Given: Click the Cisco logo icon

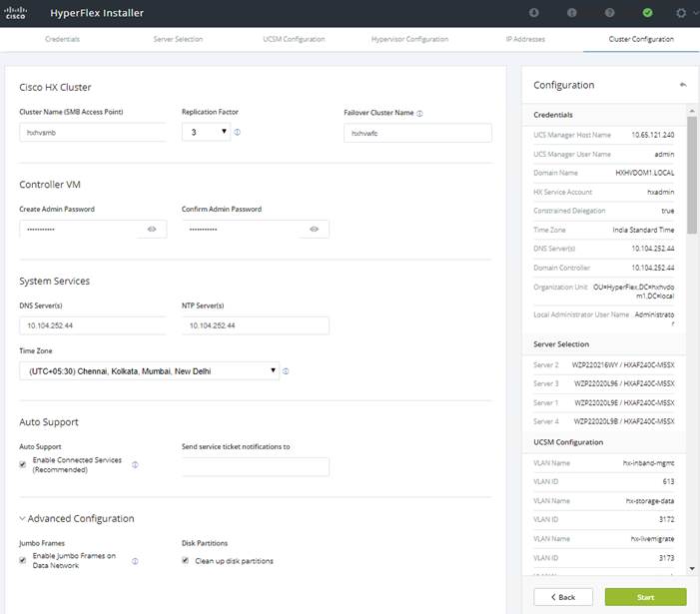Looking at the screenshot, I should tap(16, 13).
